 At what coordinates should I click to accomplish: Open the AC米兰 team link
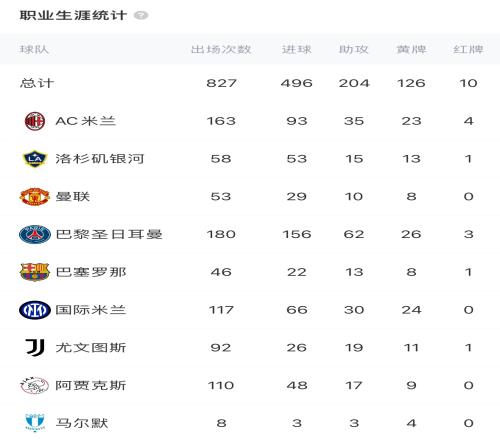click(86, 121)
